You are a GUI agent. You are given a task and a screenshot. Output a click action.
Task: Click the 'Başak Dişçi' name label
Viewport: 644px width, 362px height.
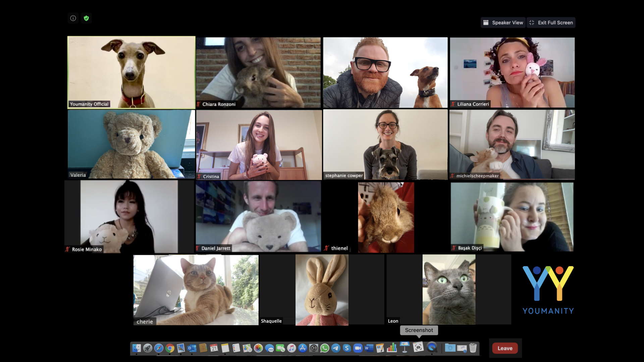click(x=470, y=248)
